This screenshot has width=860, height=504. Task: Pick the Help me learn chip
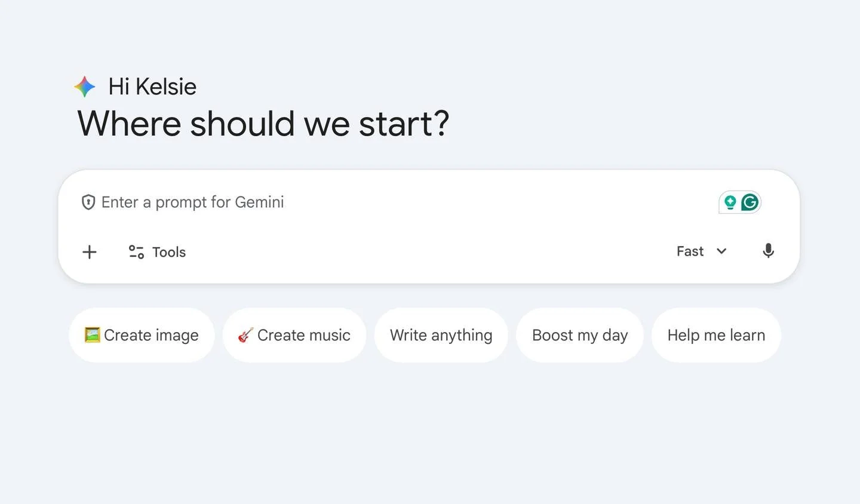[x=715, y=335]
